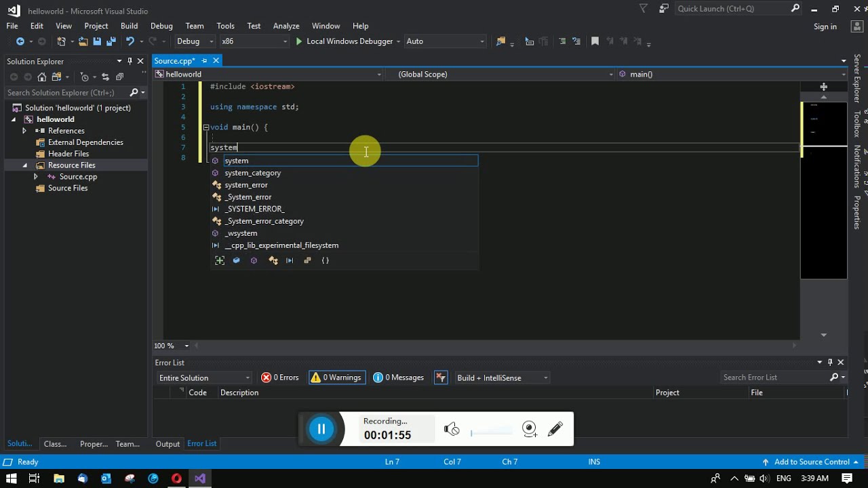Toggle the 0 Warnings filter
The width and height of the screenshot is (868, 488).
[337, 378]
